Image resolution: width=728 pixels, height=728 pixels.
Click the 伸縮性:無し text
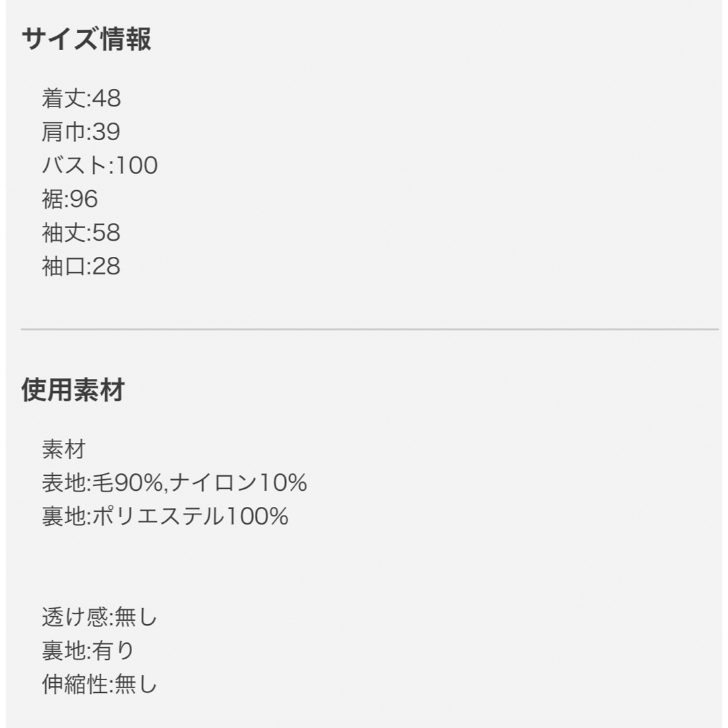100,684
